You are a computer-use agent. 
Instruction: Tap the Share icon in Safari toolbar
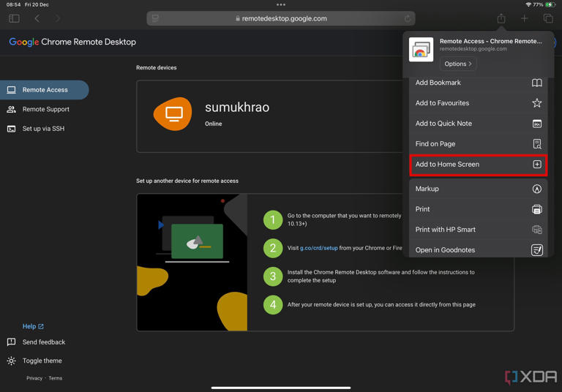coord(501,18)
